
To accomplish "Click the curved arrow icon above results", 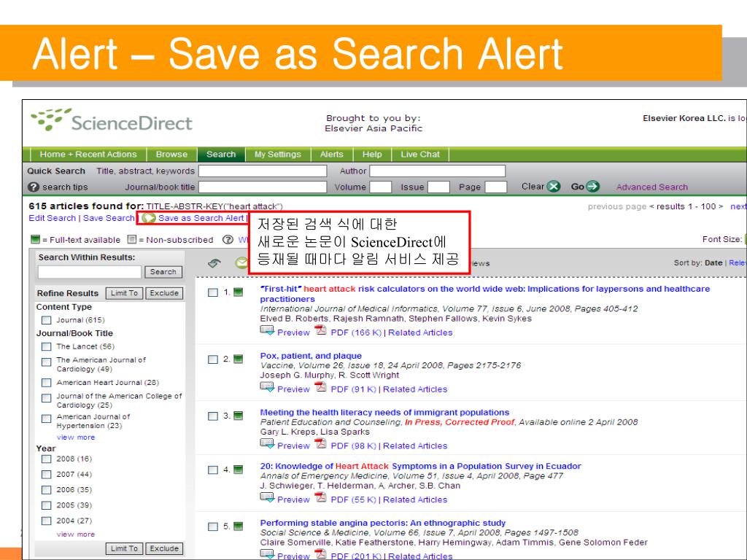I will pyautogui.click(x=214, y=262).
